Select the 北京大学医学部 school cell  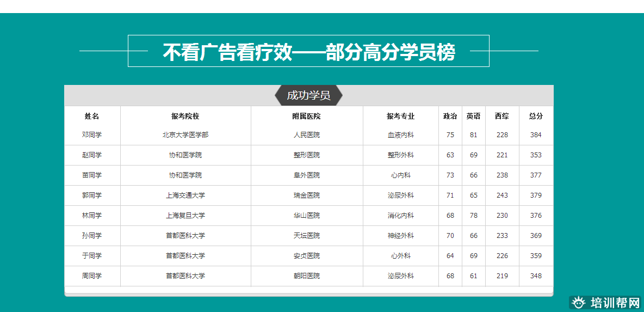[185, 135]
